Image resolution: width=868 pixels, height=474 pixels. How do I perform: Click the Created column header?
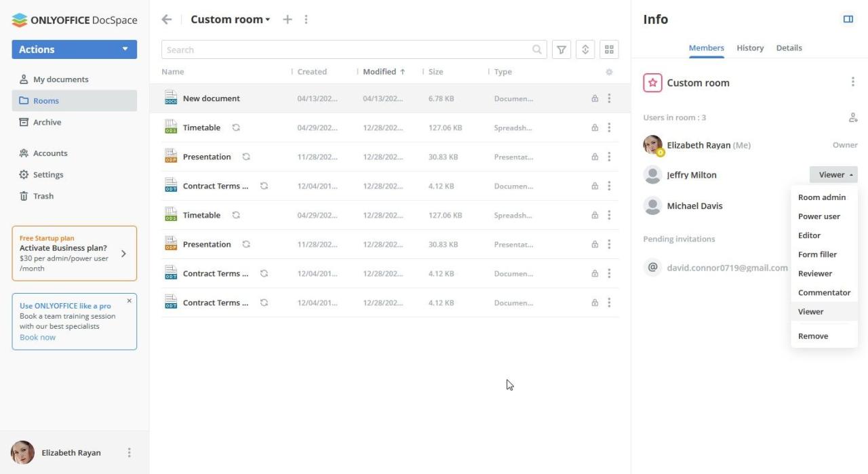(x=312, y=72)
